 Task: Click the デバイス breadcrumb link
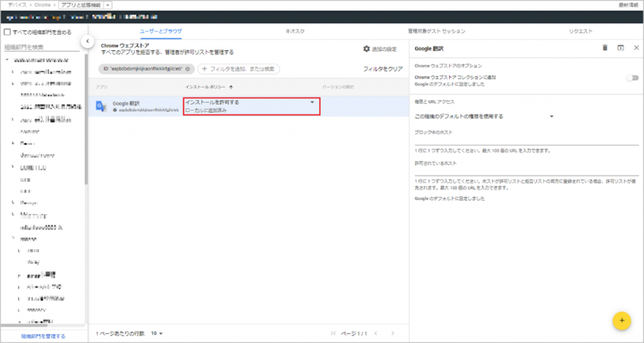[x=17, y=5]
